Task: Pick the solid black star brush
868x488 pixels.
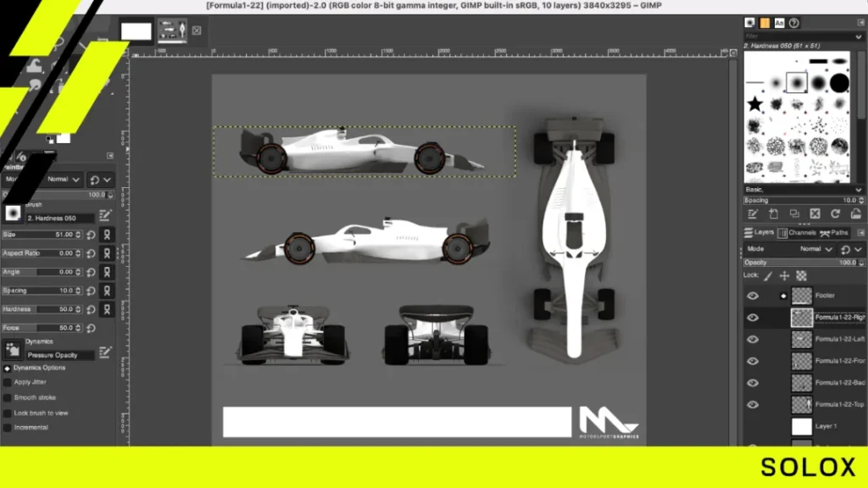Action: (x=754, y=103)
